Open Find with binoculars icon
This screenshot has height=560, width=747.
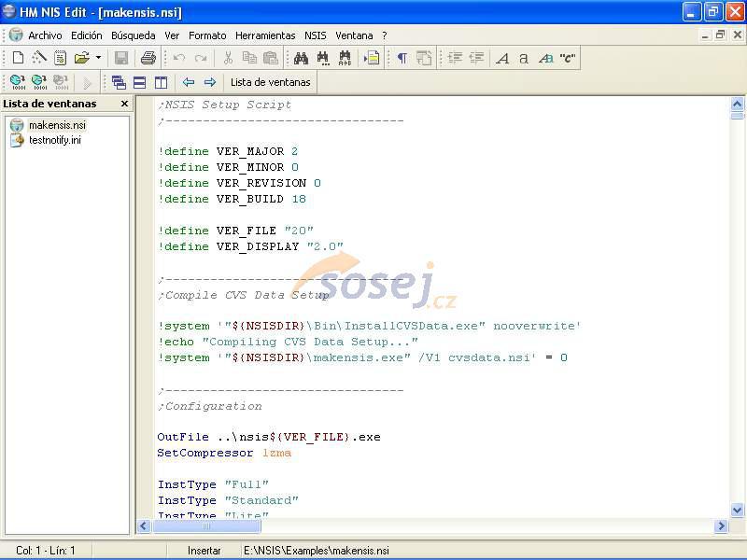[x=301, y=58]
